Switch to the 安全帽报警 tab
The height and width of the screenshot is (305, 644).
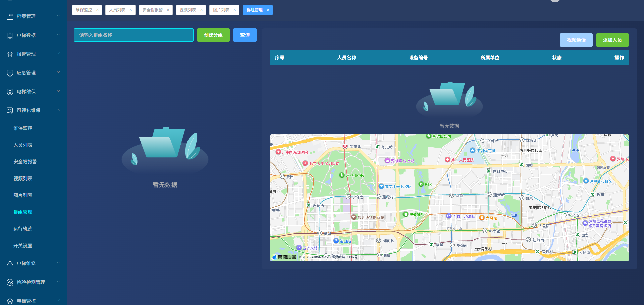pos(152,10)
